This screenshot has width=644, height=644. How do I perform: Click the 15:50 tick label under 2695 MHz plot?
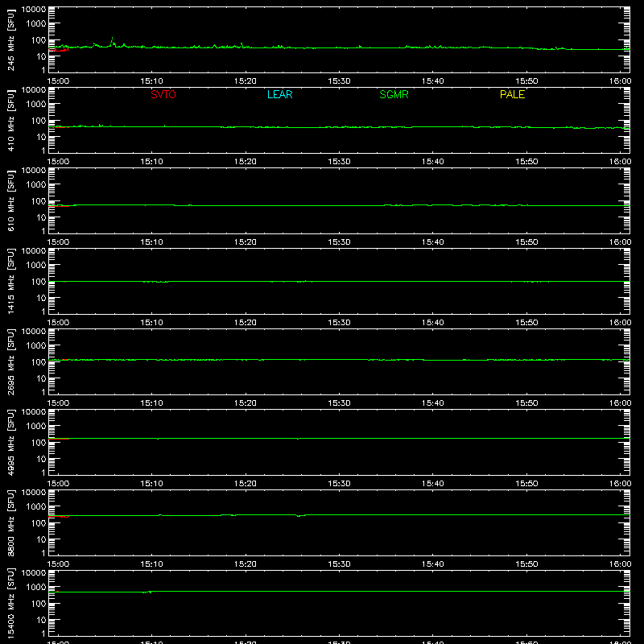pos(526,403)
